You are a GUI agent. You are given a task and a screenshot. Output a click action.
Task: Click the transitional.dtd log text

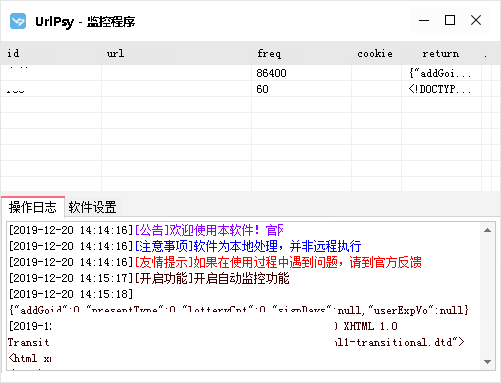(x=400, y=342)
